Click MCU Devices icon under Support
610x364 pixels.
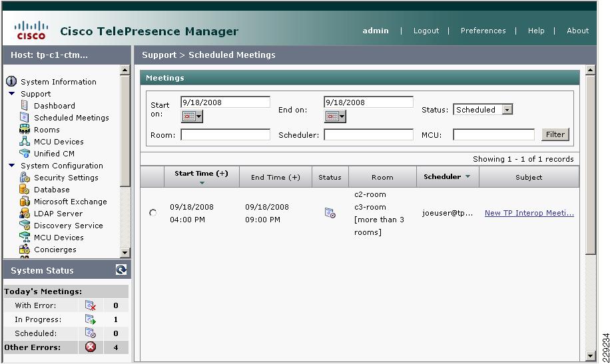(25, 141)
